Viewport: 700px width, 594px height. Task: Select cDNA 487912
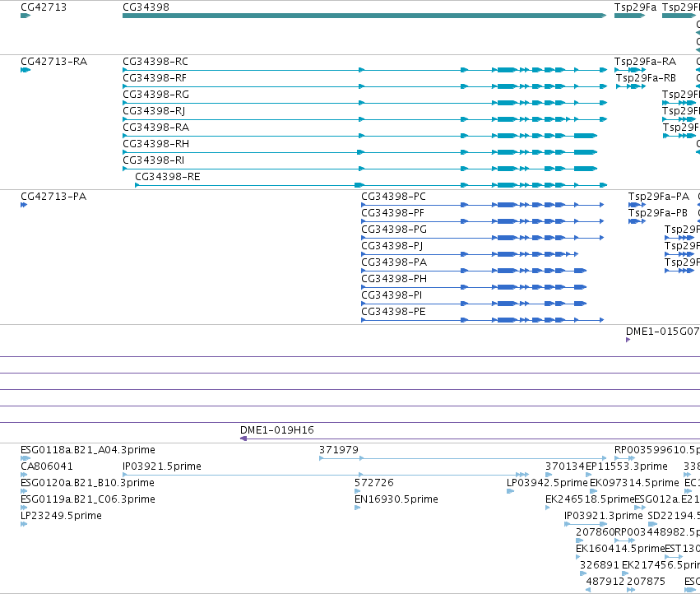605,582
